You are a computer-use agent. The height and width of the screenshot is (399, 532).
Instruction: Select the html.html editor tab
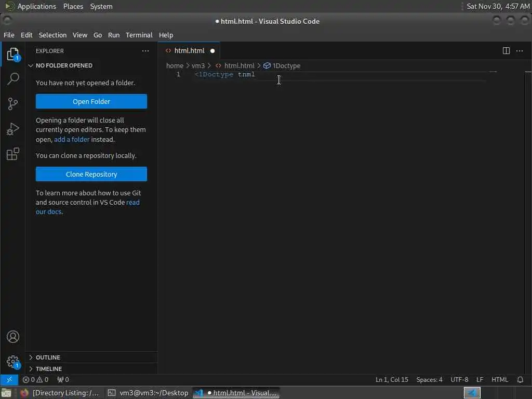189,51
